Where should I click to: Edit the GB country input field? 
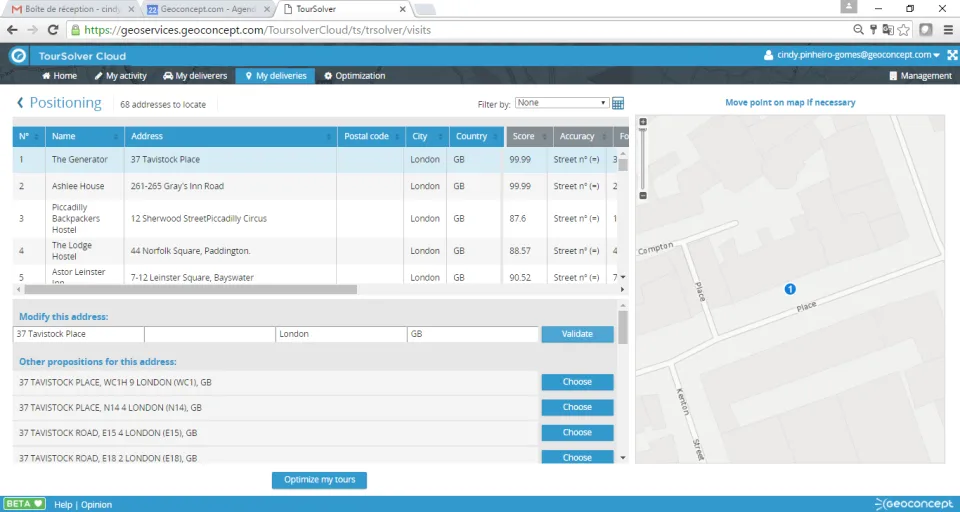coord(473,334)
